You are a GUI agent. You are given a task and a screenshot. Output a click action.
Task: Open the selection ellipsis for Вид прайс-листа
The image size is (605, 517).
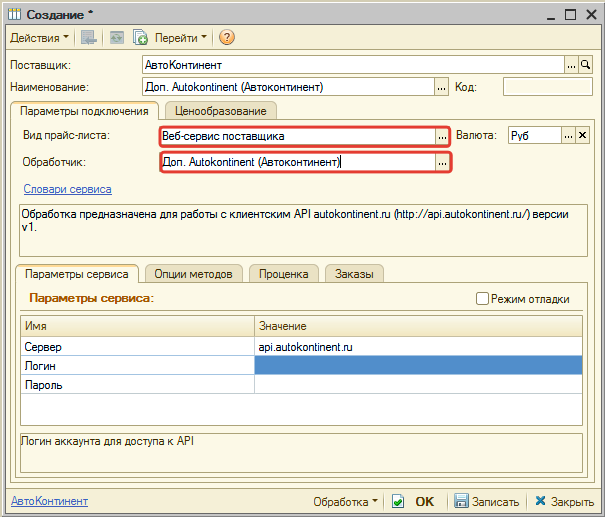(442, 136)
